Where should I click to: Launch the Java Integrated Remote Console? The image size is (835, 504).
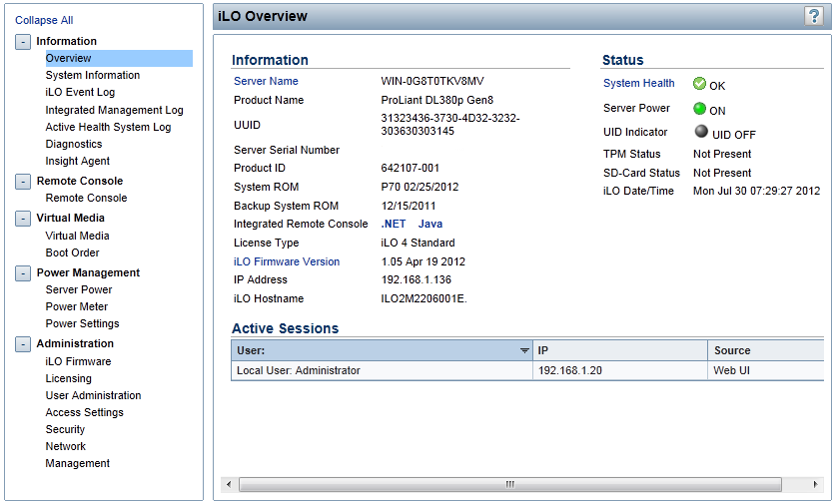pyautogui.click(x=430, y=225)
